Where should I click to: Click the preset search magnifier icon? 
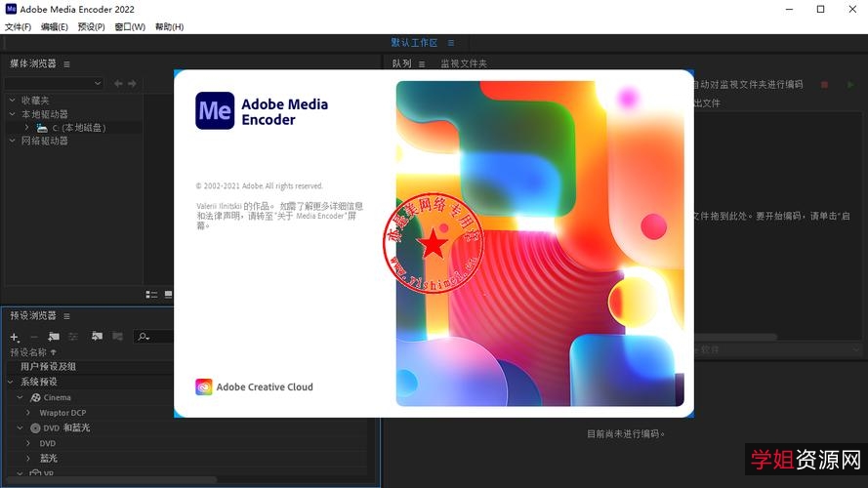(144, 337)
